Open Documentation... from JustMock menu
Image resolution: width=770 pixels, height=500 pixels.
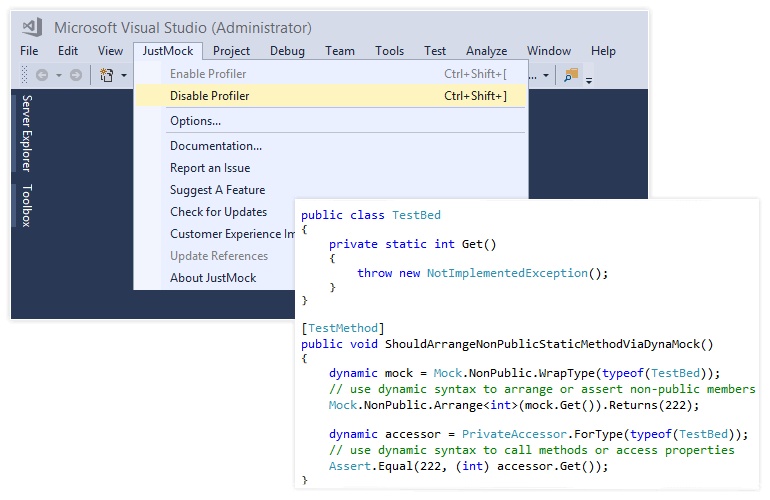pyautogui.click(x=330, y=146)
